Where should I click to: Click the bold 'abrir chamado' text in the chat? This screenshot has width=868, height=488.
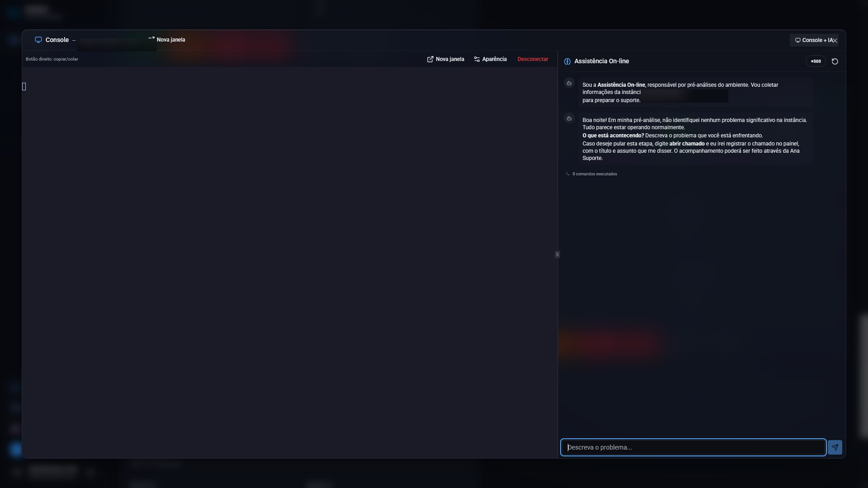pyautogui.click(x=687, y=144)
